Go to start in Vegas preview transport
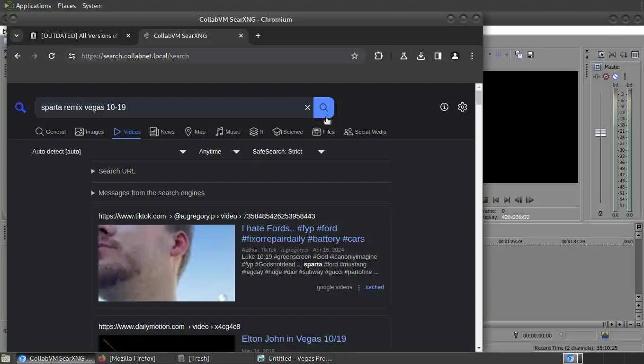The image size is (644, 364). [x=496, y=200]
